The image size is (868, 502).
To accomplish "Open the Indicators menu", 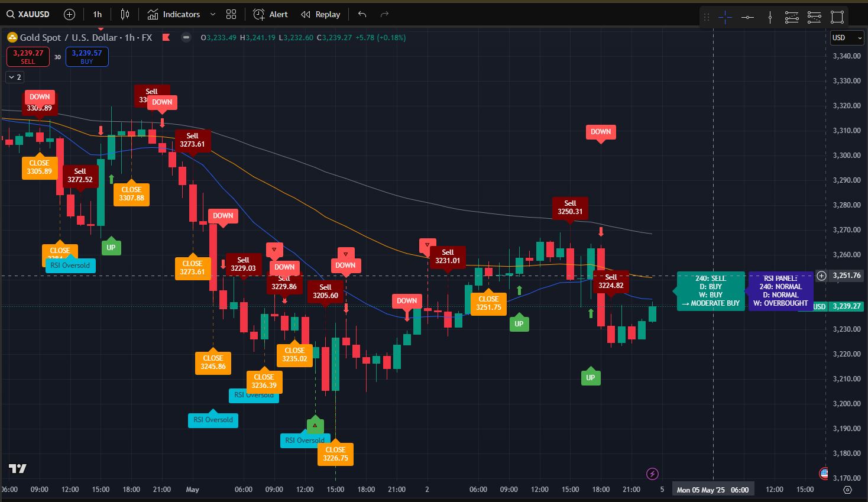I will click(x=174, y=14).
